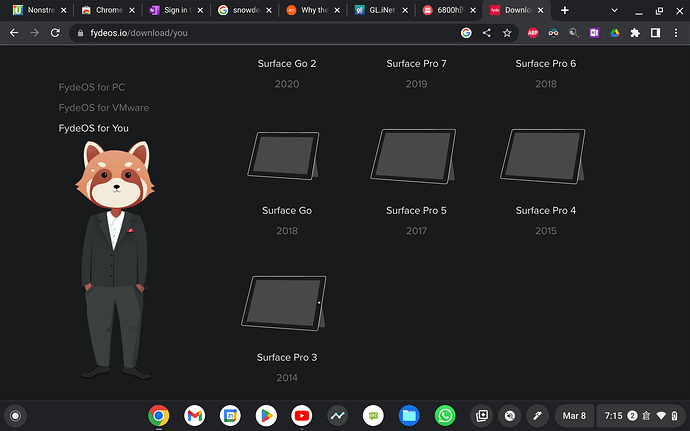The width and height of the screenshot is (690, 431).
Task: Expand the tab search dropdown
Action: tap(614, 11)
